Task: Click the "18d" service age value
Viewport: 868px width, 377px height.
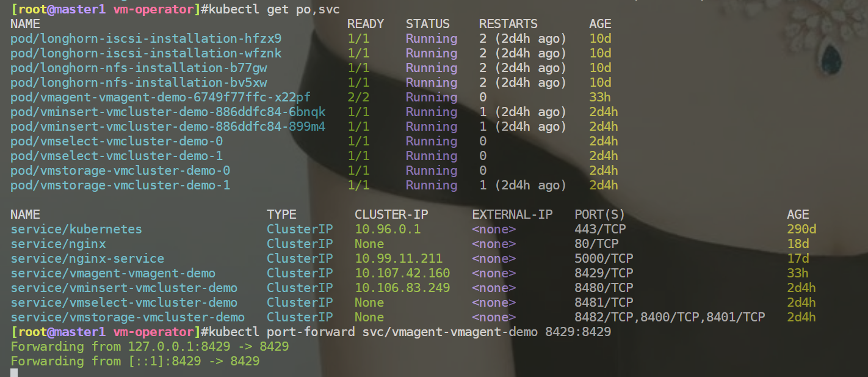Action: coord(798,244)
